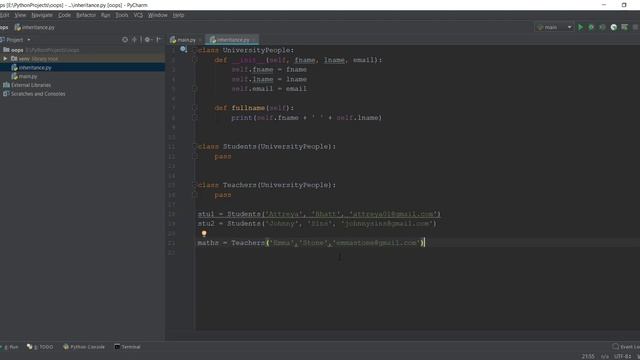Open the Help menu
640x360 pixels.
[x=178, y=15]
